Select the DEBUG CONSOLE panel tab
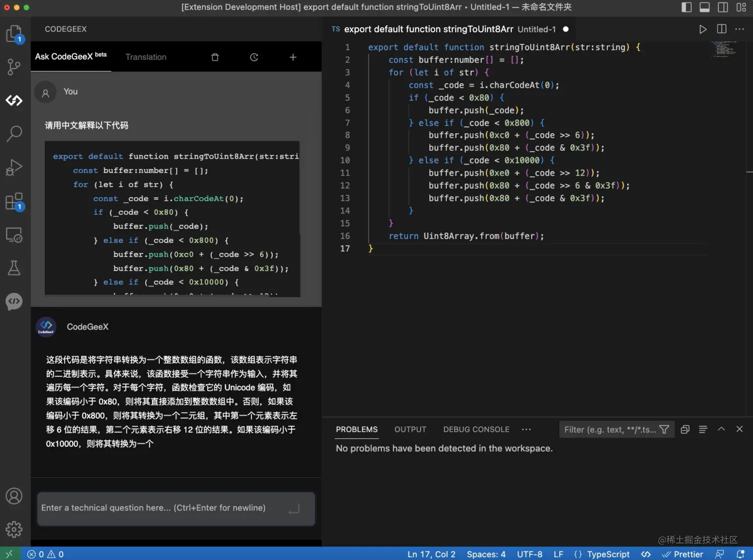This screenshot has height=560, width=753. pos(476,429)
